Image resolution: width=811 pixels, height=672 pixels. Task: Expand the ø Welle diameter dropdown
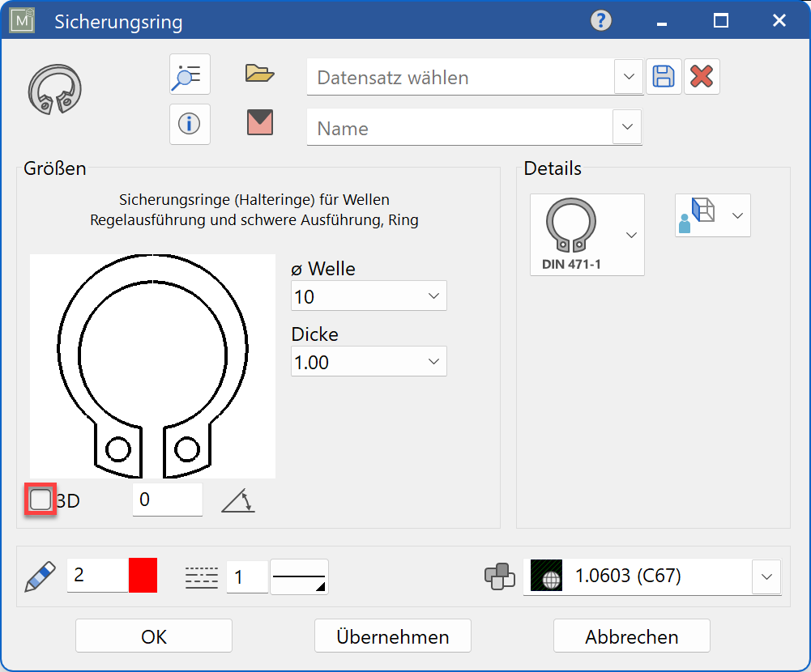pos(436,296)
